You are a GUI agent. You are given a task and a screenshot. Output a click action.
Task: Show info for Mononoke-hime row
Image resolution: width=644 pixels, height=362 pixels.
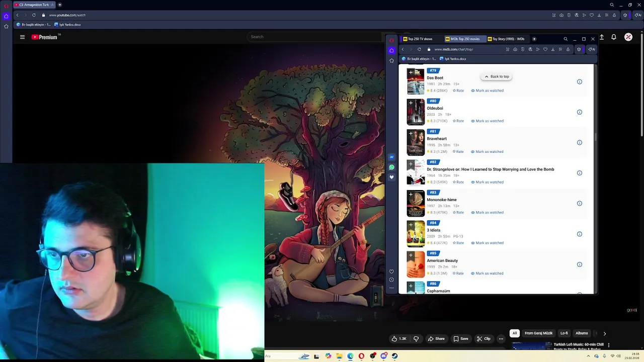tap(580, 204)
